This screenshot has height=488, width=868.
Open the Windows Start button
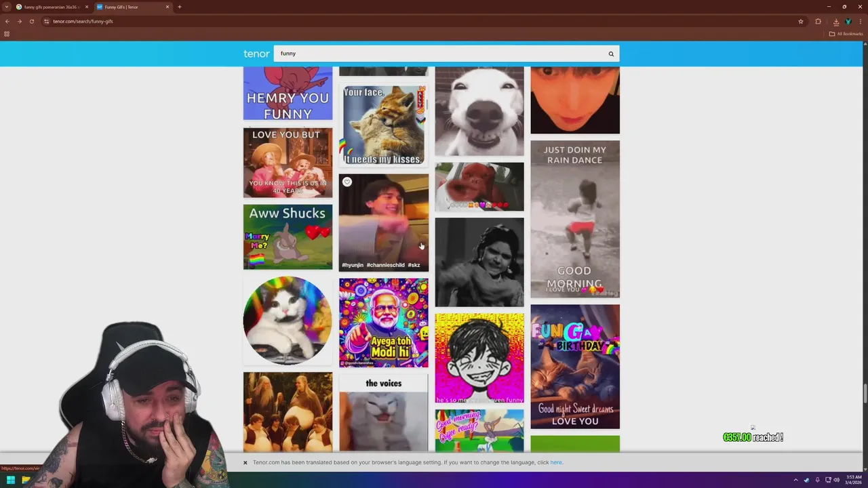coord(11,480)
